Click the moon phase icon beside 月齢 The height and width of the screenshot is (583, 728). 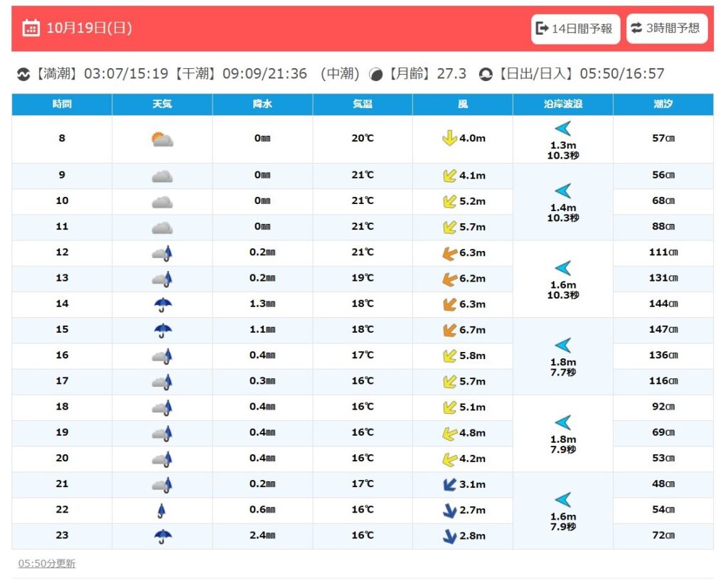tap(375, 75)
